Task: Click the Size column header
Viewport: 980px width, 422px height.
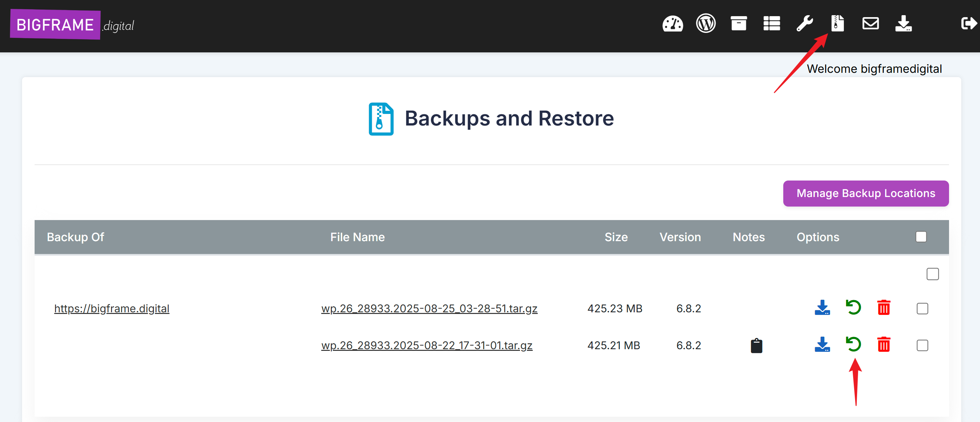Action: [616, 237]
